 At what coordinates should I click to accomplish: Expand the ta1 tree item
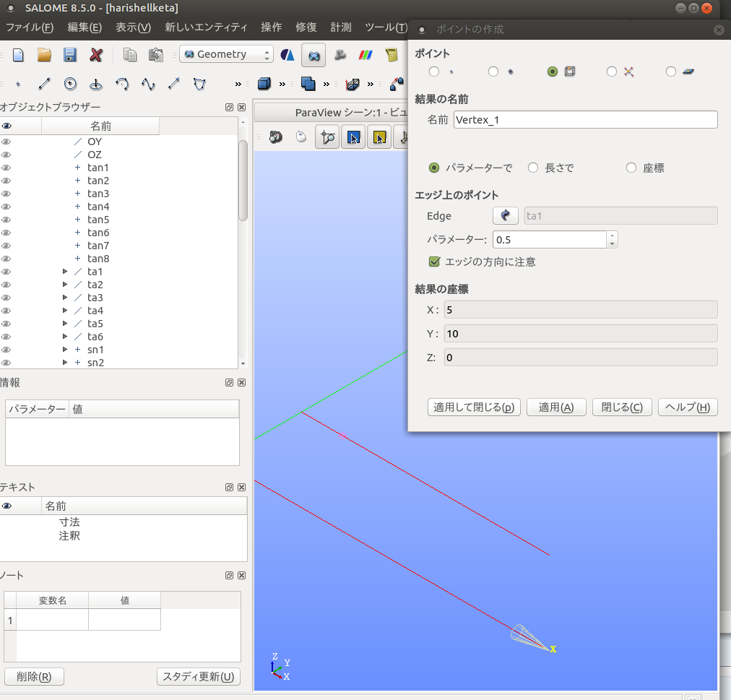pyautogui.click(x=65, y=272)
